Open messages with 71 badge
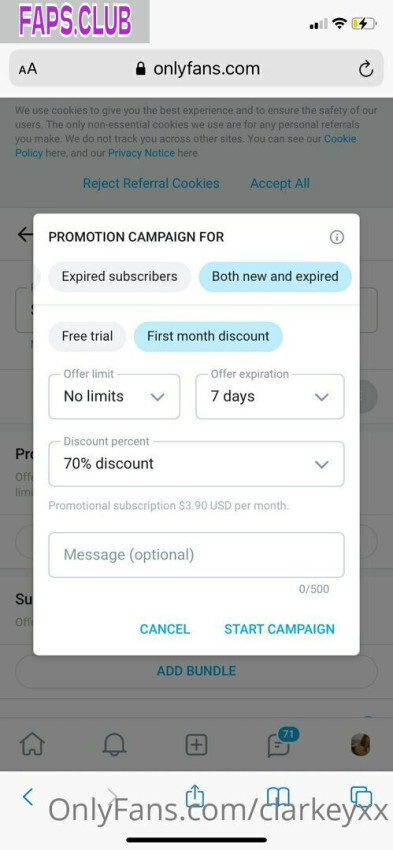The image size is (393, 850). pos(281,743)
